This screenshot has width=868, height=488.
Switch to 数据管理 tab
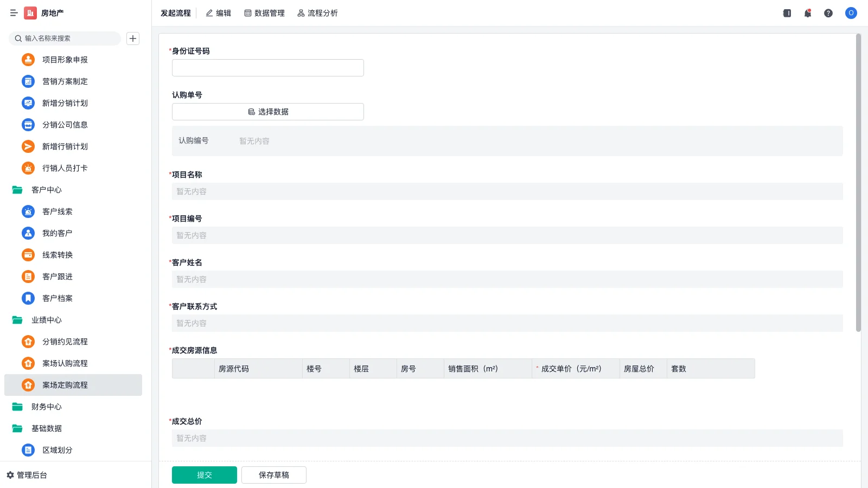pyautogui.click(x=265, y=13)
